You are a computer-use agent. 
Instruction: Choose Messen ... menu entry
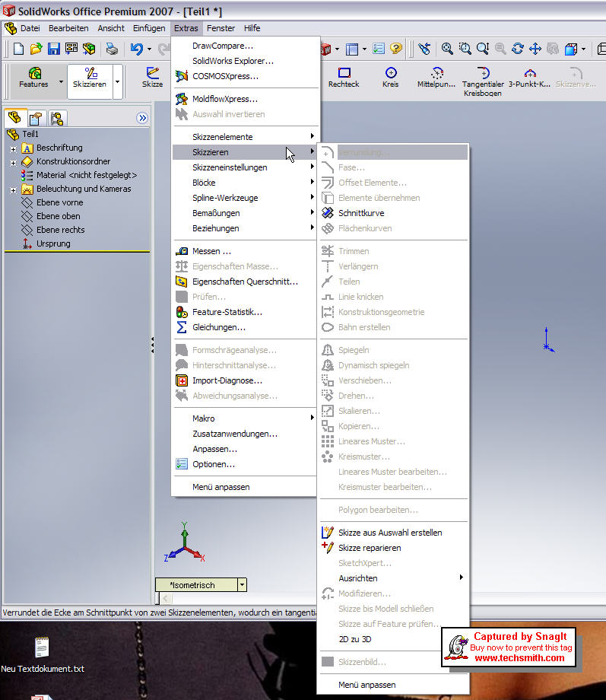(x=245, y=251)
